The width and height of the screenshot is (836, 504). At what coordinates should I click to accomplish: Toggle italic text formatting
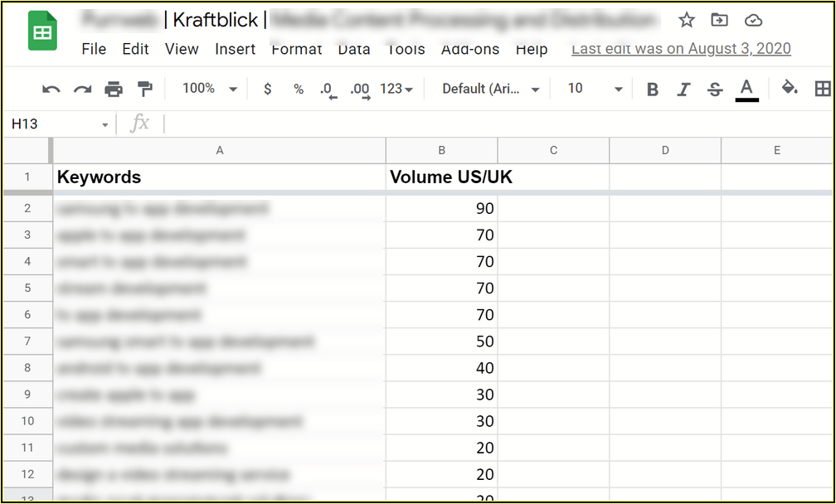coord(683,89)
